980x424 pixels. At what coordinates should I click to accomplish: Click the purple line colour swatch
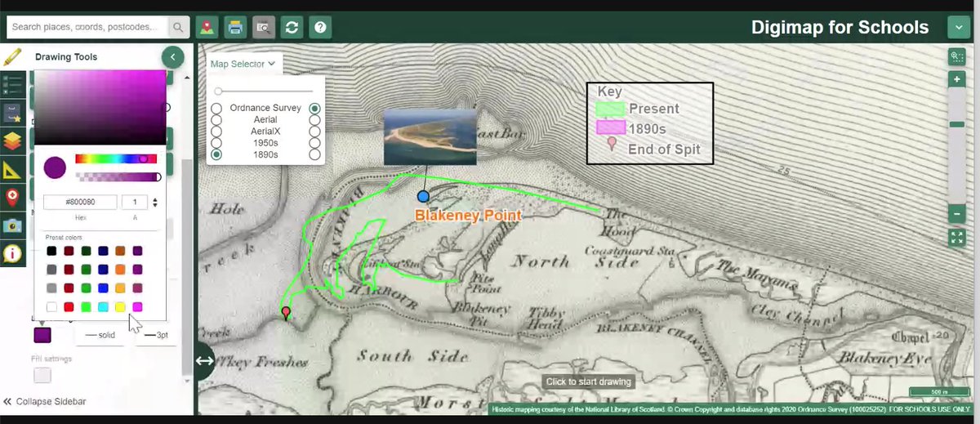(x=42, y=335)
